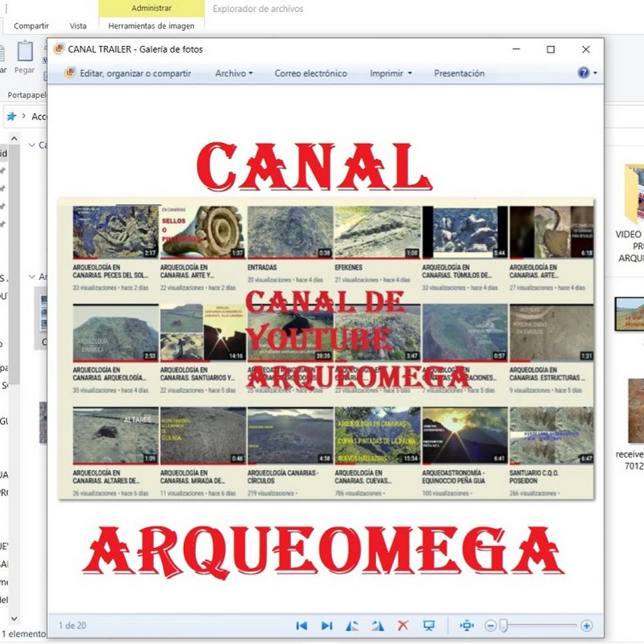Rotate image counterclockwise
This screenshot has height=644, width=644.
tap(352, 625)
